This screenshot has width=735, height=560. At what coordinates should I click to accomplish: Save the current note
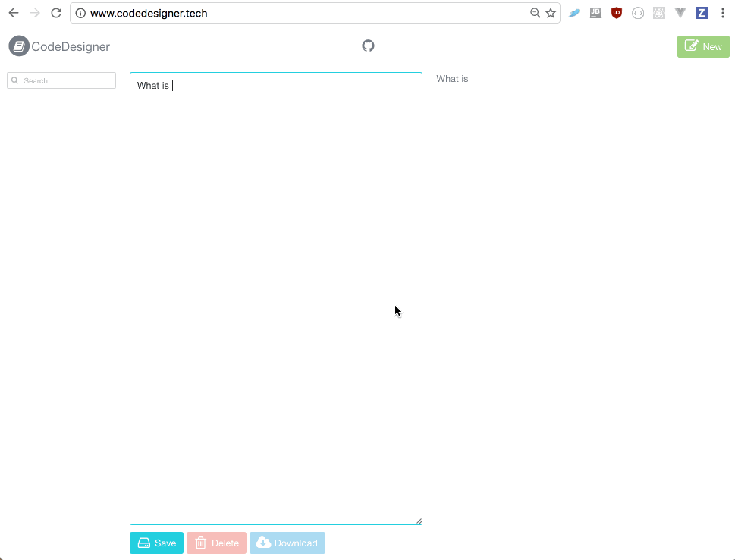156,543
